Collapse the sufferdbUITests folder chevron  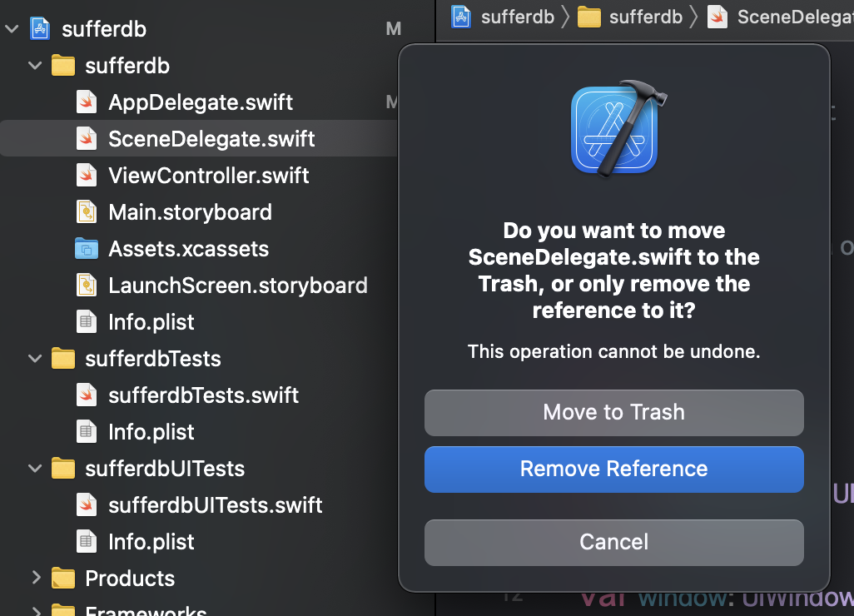tap(35, 469)
